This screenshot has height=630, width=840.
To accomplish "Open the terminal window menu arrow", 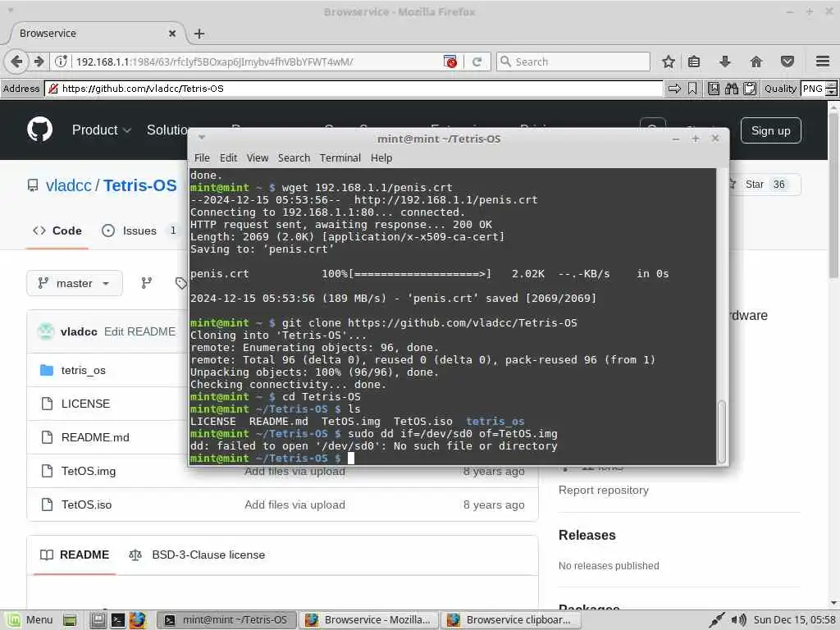I will [202, 137].
